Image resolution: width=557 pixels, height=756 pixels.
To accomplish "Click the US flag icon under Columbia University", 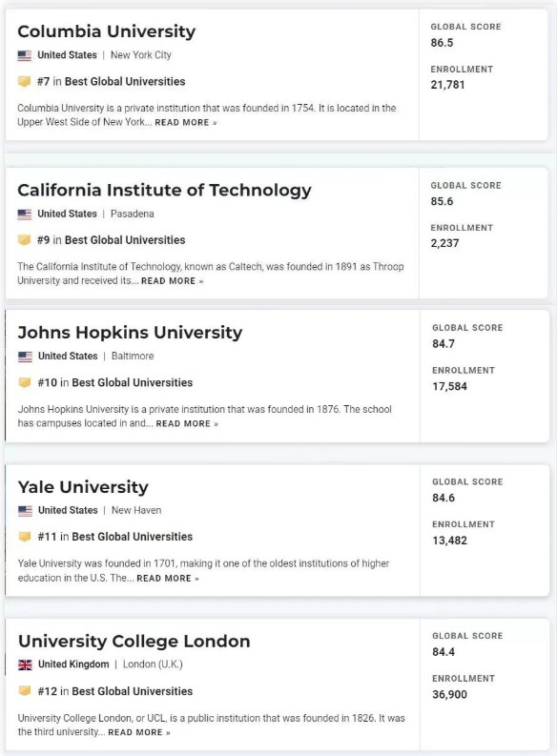I will click(25, 55).
